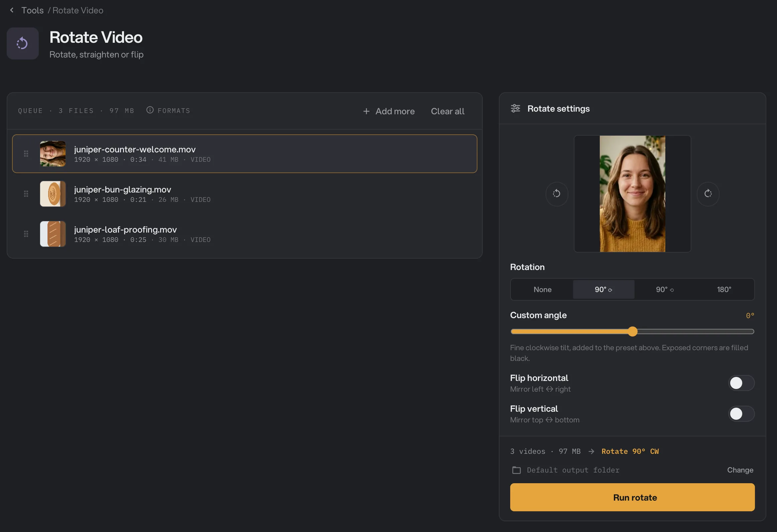The image size is (777, 532).
Task: Select the 180° rotation option
Action: click(724, 289)
